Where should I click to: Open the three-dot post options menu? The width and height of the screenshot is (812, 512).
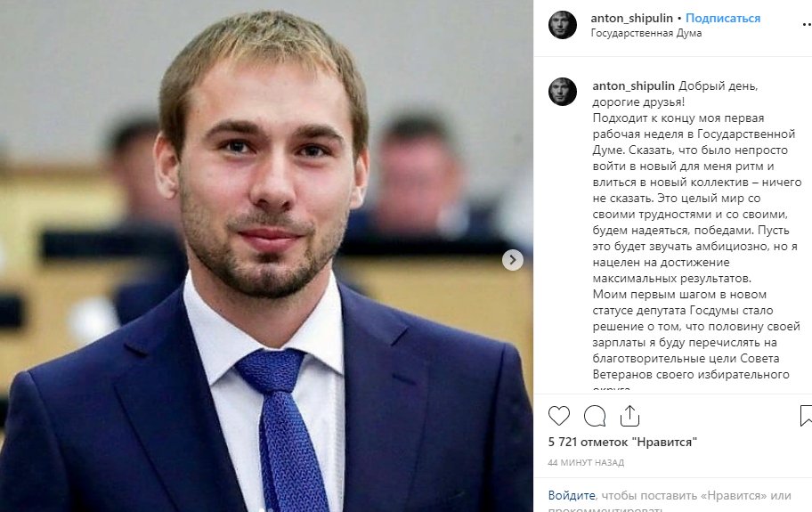click(x=807, y=24)
